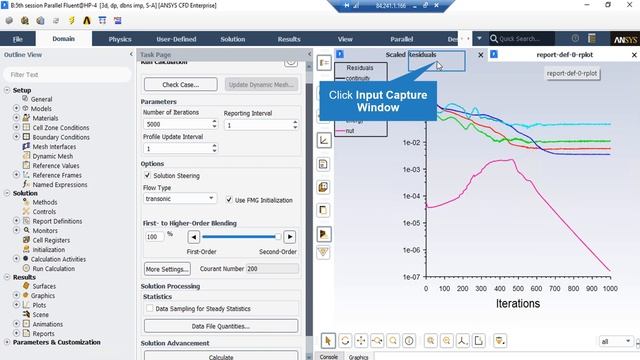Click the Data File Quantities button

221,326
